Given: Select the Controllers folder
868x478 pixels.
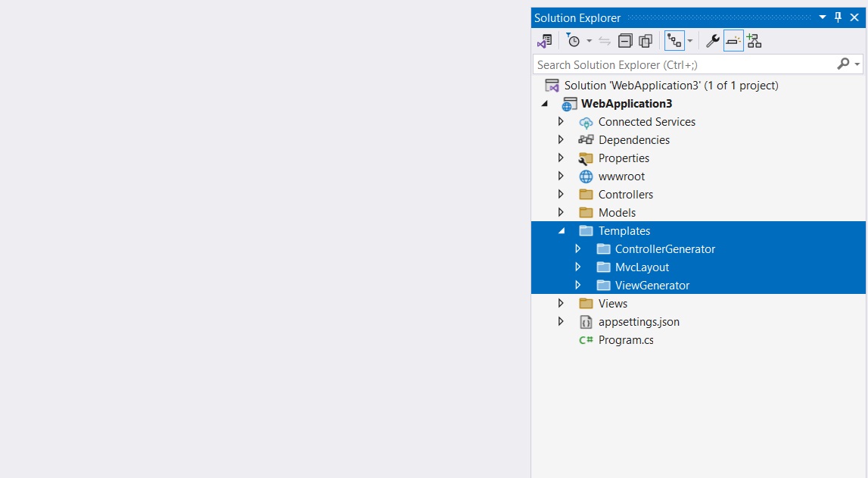Looking at the screenshot, I should (625, 195).
